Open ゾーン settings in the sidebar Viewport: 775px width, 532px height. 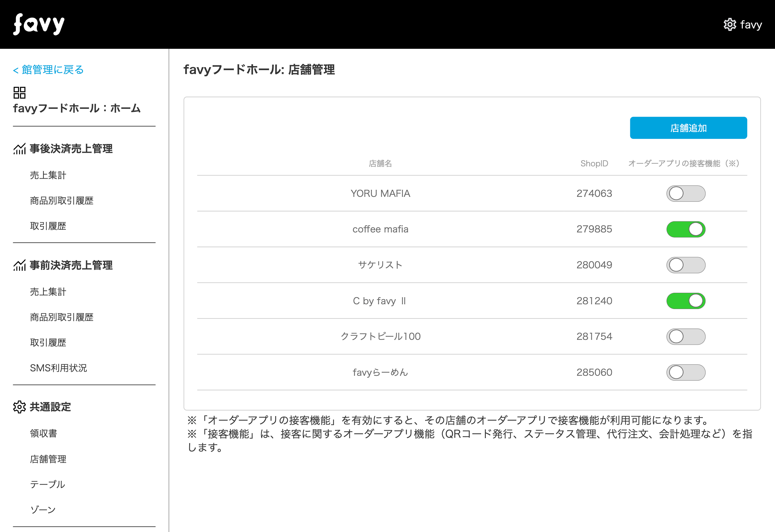pyautogui.click(x=43, y=510)
